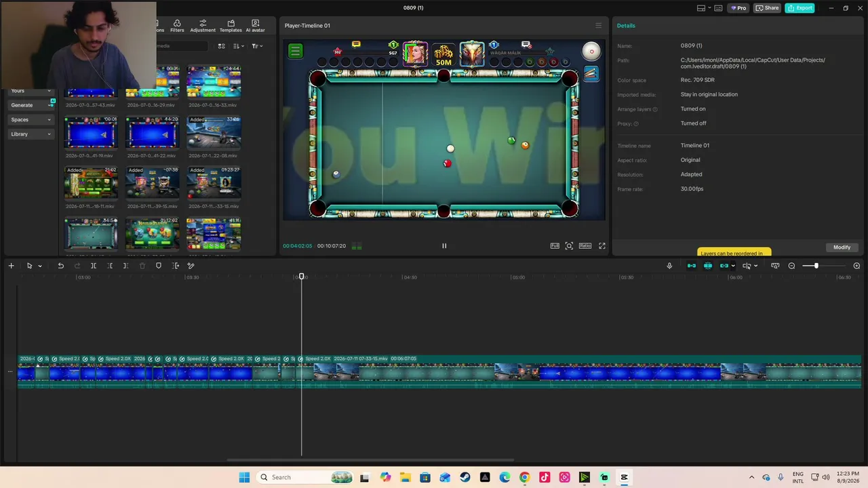
Task: Open the timeline zoom-to-fit tool
Action: (775, 266)
